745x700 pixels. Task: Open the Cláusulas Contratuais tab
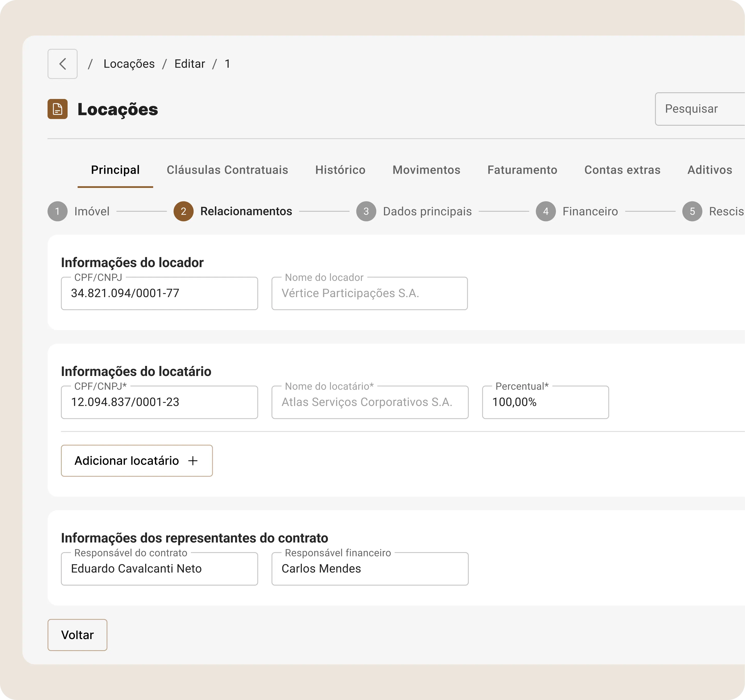click(x=227, y=170)
